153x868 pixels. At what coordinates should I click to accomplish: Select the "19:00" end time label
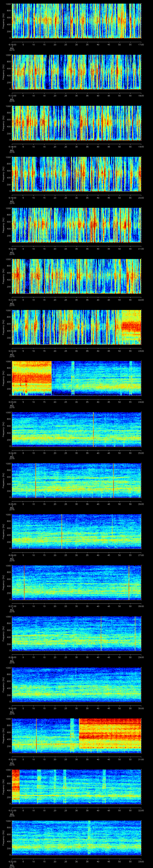[x=141, y=147]
